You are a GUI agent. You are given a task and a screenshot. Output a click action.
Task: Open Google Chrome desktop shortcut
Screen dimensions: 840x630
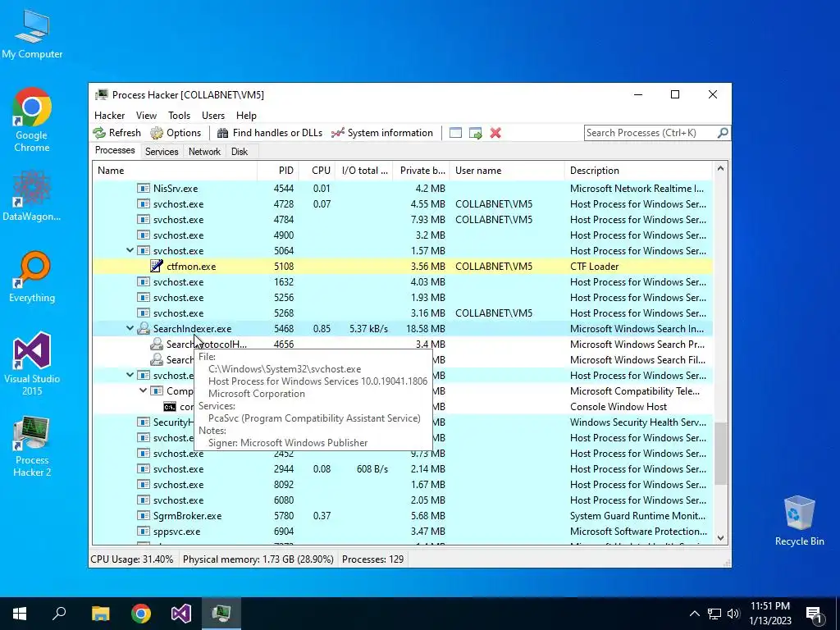tap(32, 120)
